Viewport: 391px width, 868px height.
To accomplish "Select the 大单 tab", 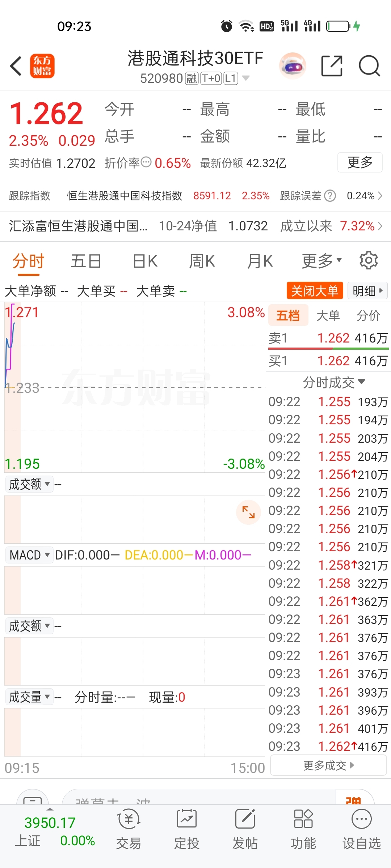I will click(328, 315).
